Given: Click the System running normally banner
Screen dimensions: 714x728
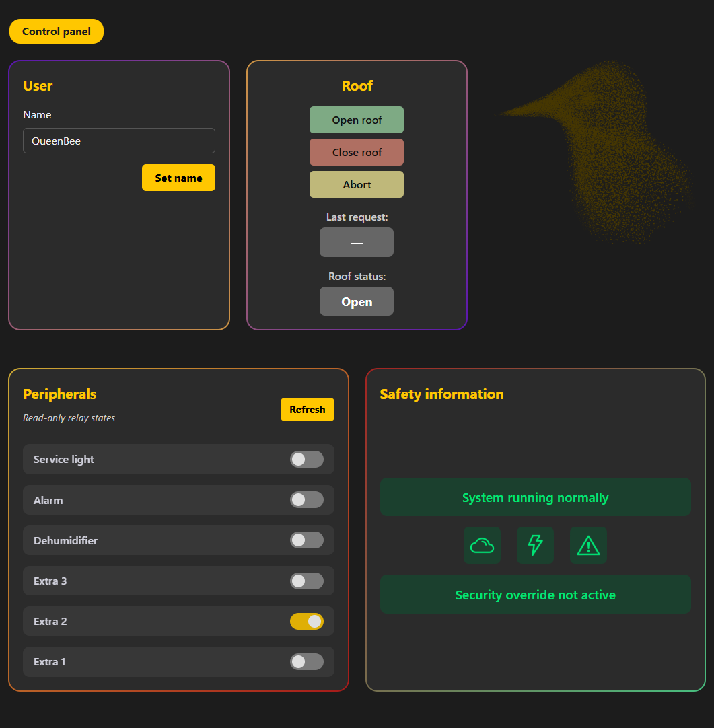Looking at the screenshot, I should [535, 497].
